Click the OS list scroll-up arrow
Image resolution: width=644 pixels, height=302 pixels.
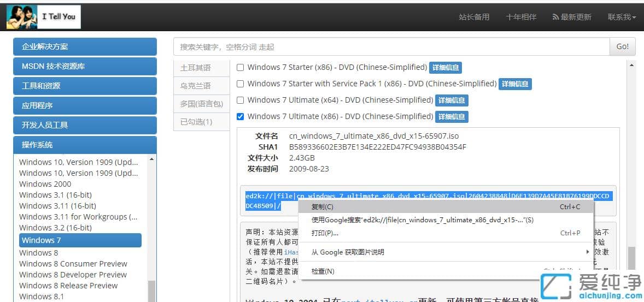[151, 159]
